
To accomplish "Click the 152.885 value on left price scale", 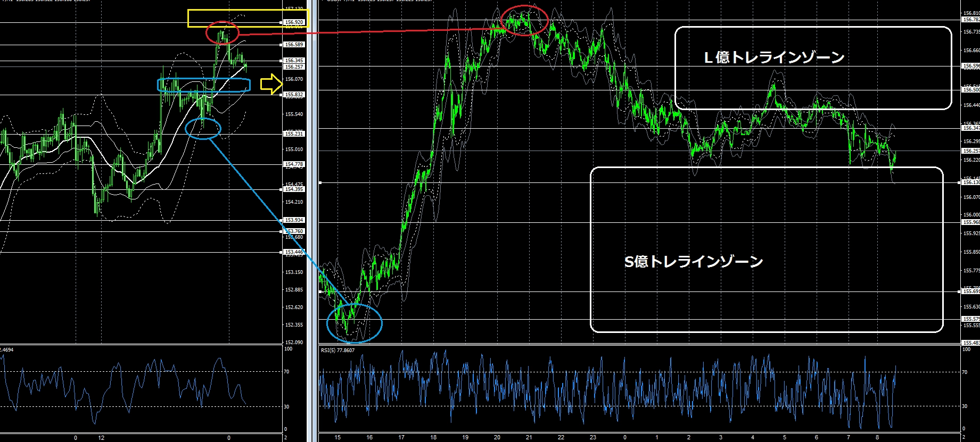I will pyautogui.click(x=294, y=290).
